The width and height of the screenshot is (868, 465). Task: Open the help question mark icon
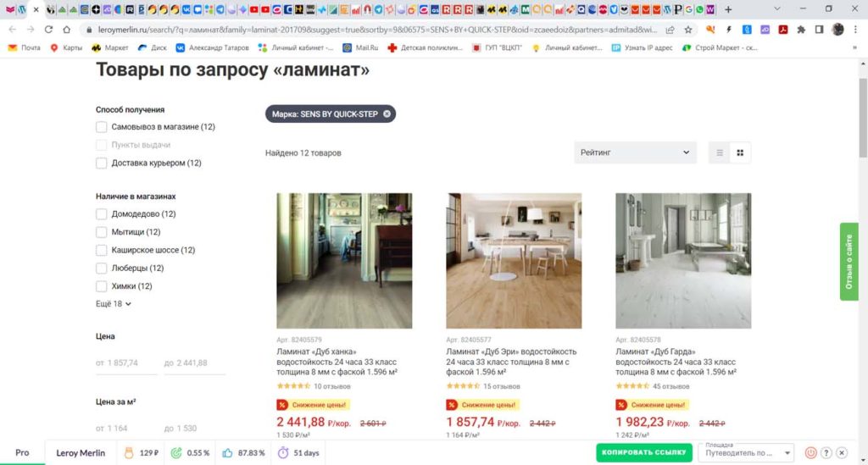tap(826, 452)
